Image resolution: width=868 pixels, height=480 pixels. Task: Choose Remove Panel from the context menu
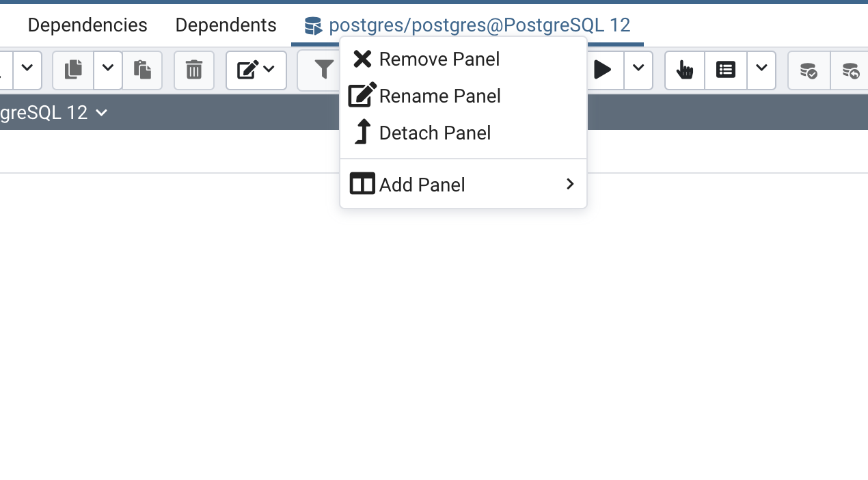tap(439, 59)
